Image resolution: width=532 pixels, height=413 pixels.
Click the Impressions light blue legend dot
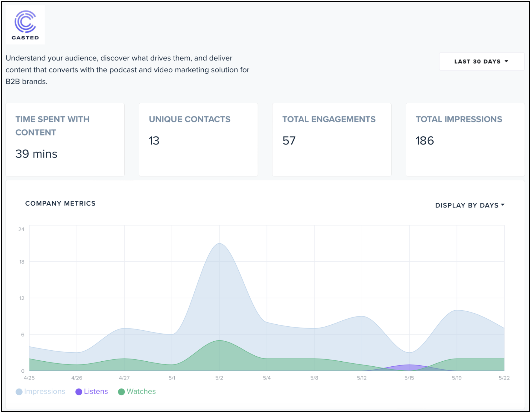19,392
